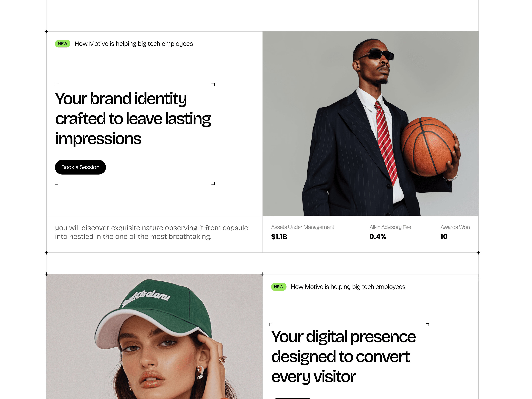Click the Awards Won label

(455, 227)
